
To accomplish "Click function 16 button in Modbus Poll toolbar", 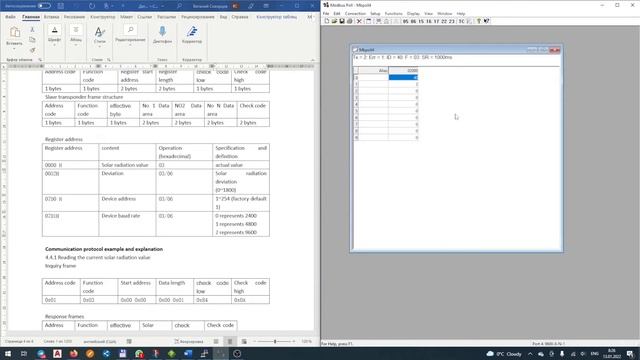I will click(429, 21).
